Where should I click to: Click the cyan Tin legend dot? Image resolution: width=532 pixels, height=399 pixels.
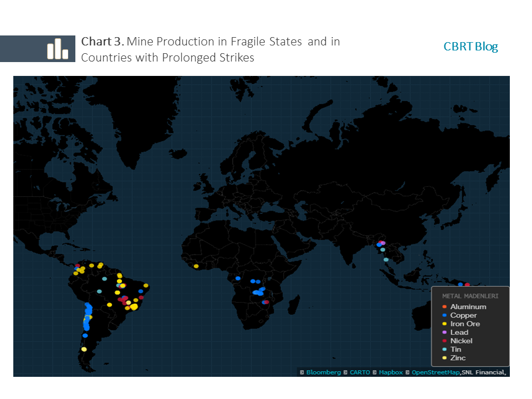[443, 349]
